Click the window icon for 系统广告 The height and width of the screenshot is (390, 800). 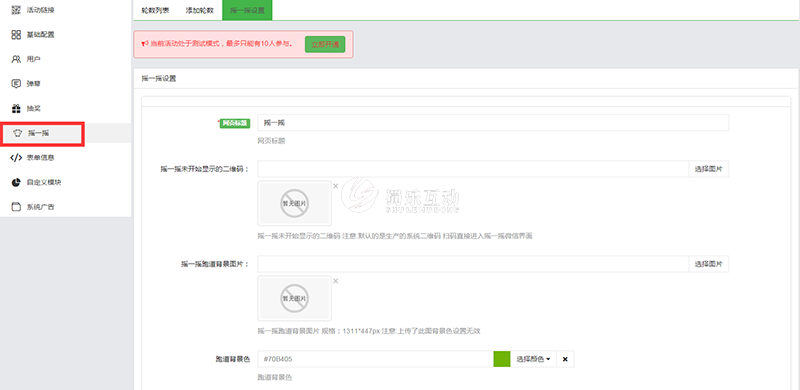[x=16, y=207]
